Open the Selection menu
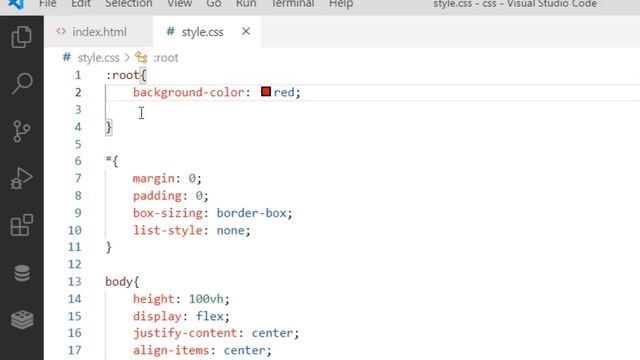Image resolution: width=640 pixels, height=360 pixels. pyautogui.click(x=129, y=4)
